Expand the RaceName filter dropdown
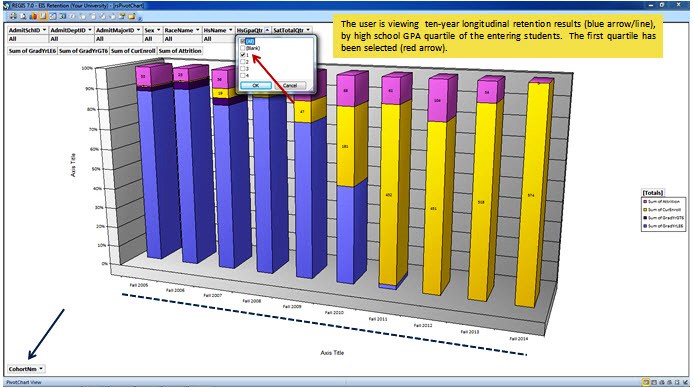Screen dimensions: 693x388 (x=198, y=30)
